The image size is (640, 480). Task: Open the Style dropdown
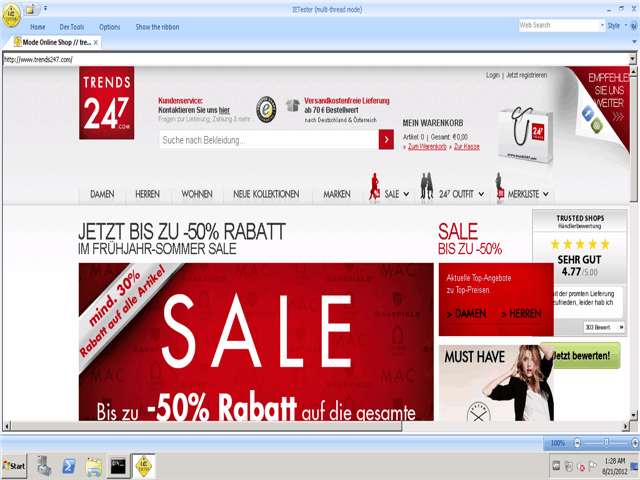point(617,25)
